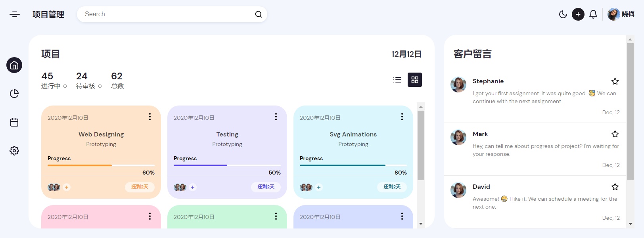Click the black plus add button
The width and height of the screenshot is (644, 238).
[x=578, y=14]
